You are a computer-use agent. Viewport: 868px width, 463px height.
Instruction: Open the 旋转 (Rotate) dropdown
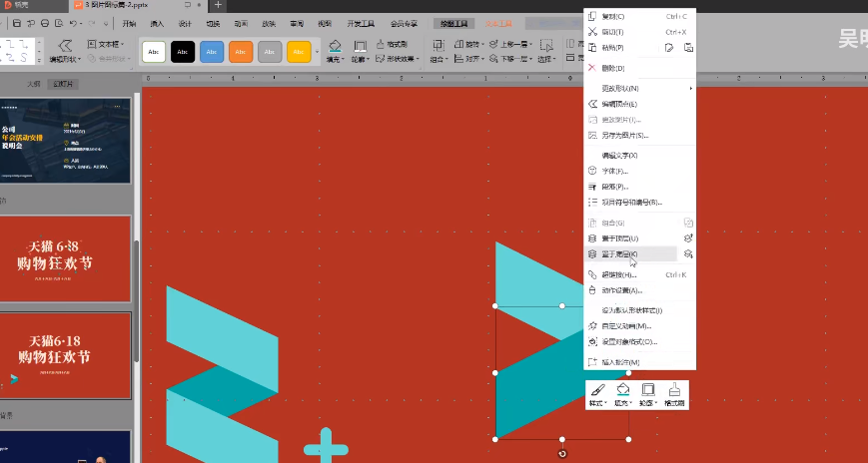[469, 44]
